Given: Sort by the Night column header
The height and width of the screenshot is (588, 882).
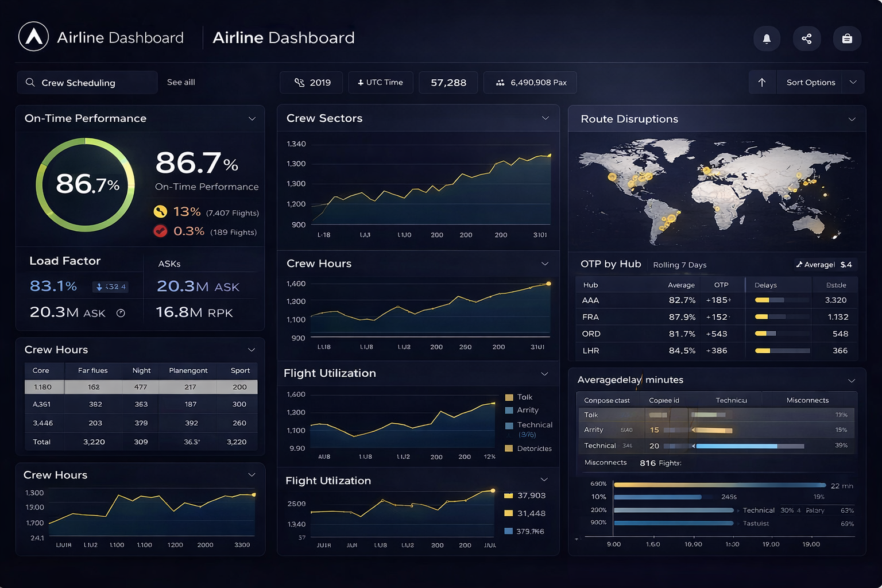Looking at the screenshot, I should 141,370.
